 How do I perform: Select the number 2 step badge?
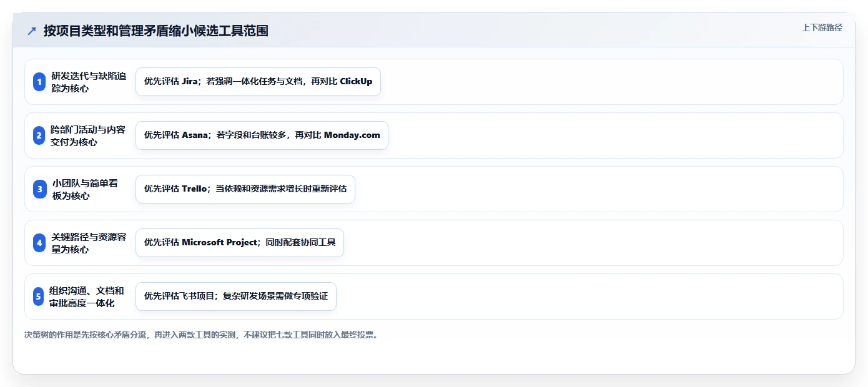pyautogui.click(x=39, y=135)
